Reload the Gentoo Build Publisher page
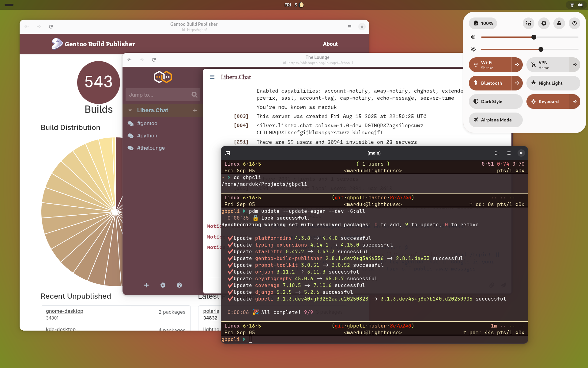 coord(51,27)
